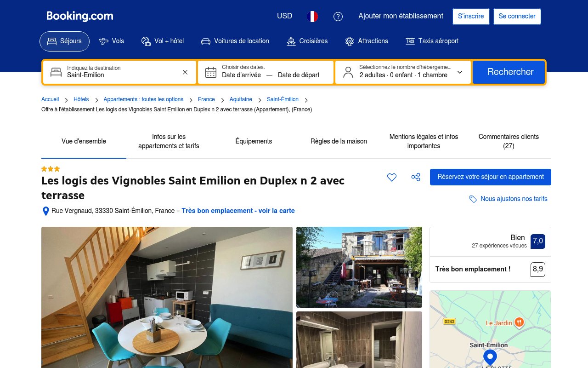Select the Taxis aéroport tab
Screen dimensions: 588x368
tap(432, 41)
